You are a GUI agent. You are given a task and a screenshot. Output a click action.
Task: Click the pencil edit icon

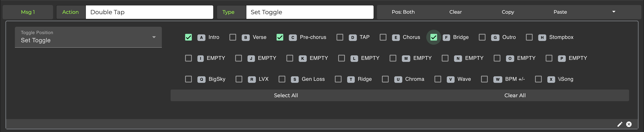pyautogui.click(x=620, y=124)
